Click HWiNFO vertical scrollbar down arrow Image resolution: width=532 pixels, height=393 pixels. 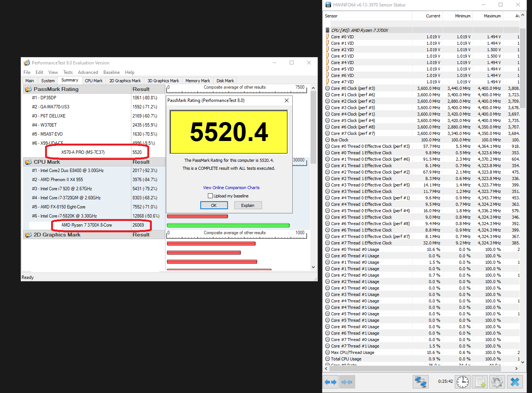point(523,362)
